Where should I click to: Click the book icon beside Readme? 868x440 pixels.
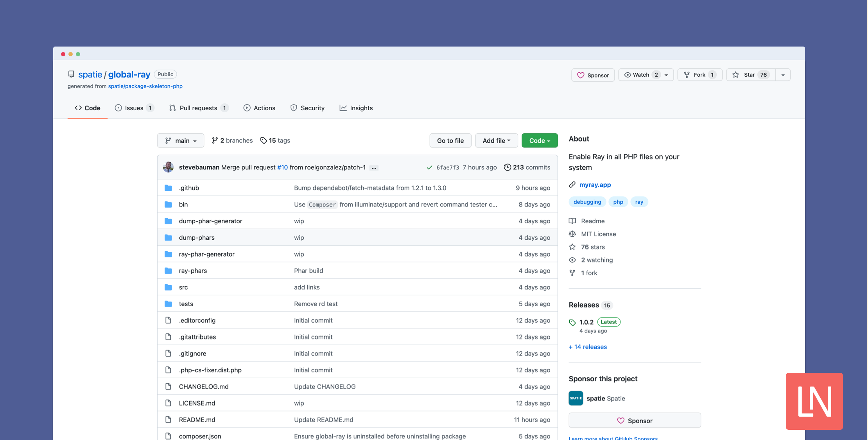572,221
